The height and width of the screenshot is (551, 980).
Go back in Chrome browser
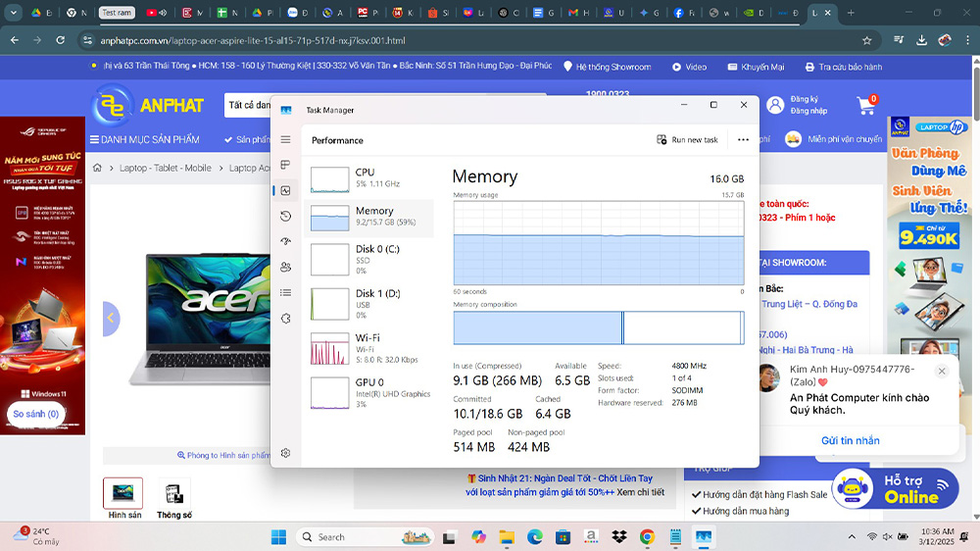[x=15, y=40]
